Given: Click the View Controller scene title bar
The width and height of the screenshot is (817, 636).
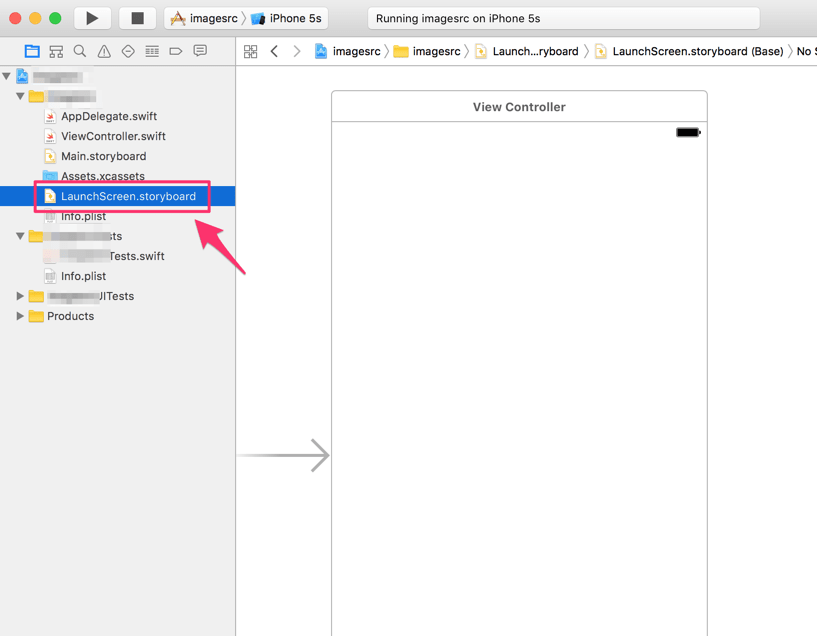Looking at the screenshot, I should point(519,107).
